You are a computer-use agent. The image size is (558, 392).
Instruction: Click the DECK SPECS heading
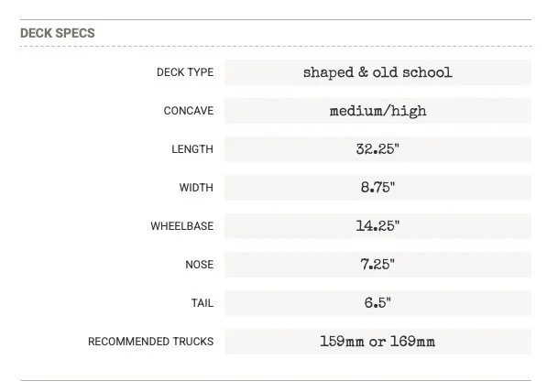point(58,33)
